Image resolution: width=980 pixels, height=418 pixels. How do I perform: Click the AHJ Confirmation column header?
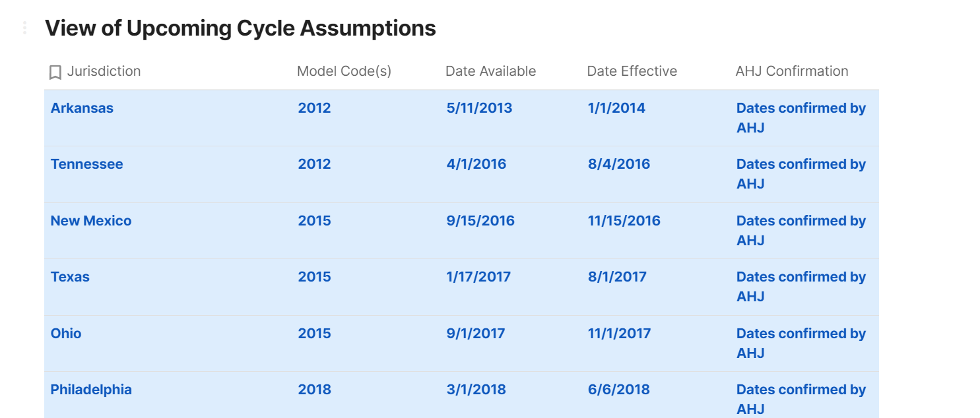click(x=791, y=71)
